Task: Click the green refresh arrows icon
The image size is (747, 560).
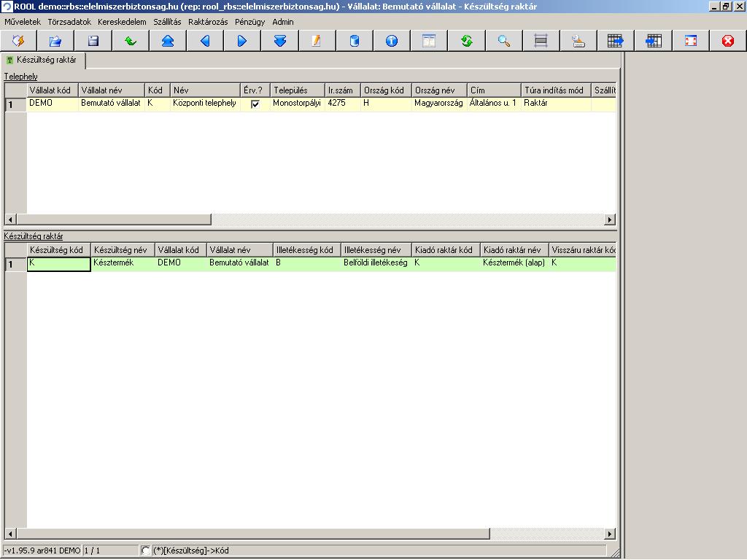Action: point(466,41)
